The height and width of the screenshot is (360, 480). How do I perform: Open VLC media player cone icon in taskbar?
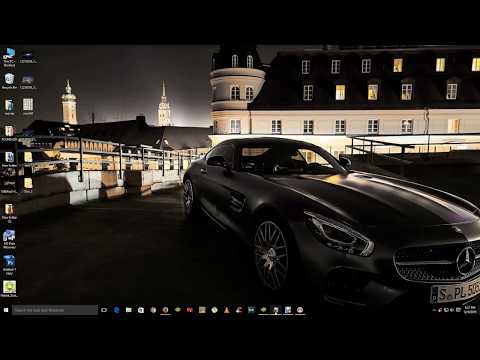pos(227,310)
